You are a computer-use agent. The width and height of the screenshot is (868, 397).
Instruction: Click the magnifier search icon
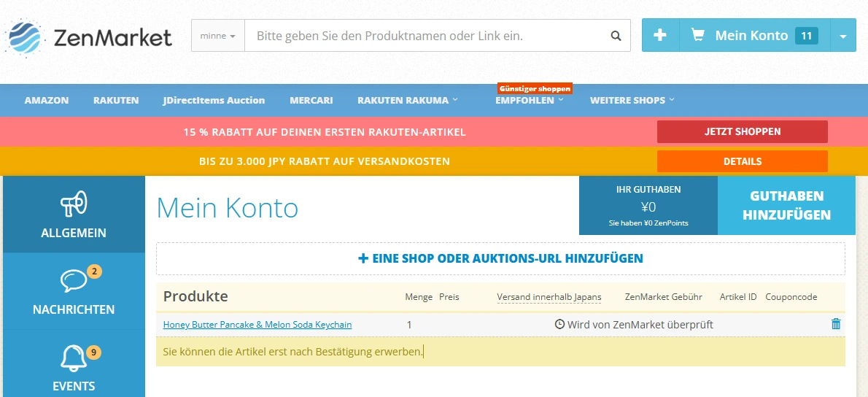point(616,36)
